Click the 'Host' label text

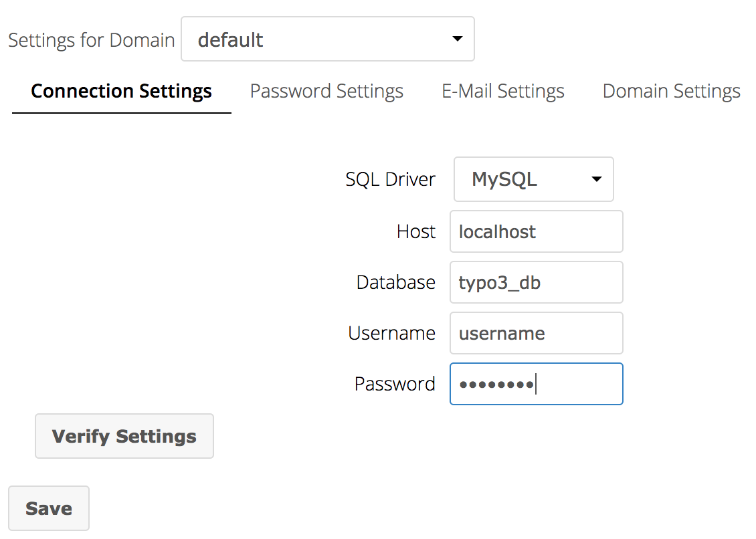415,232
